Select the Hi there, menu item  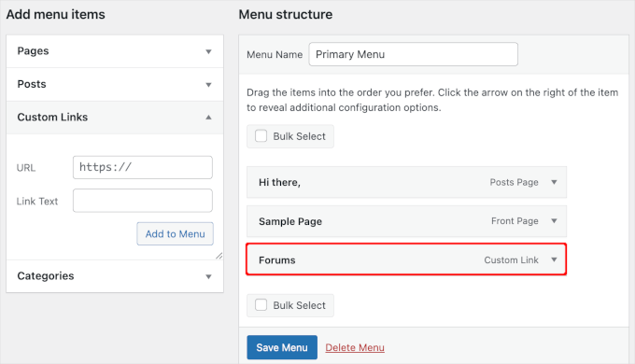pyautogui.click(x=406, y=182)
